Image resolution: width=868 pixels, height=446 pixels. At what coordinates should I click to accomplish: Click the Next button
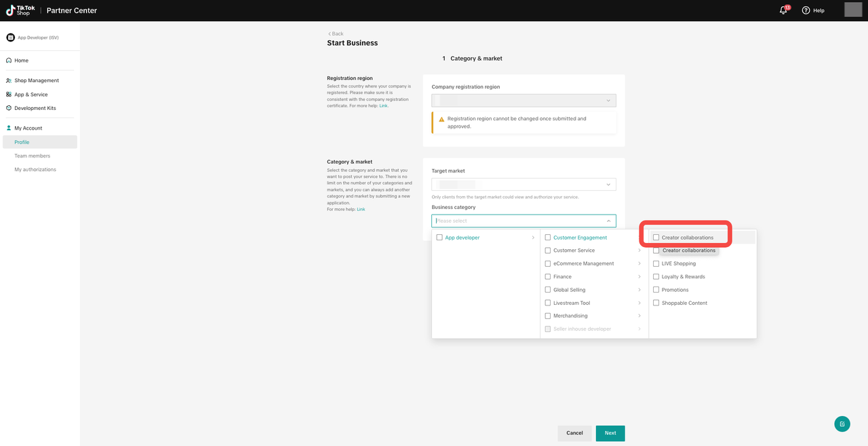(610, 433)
